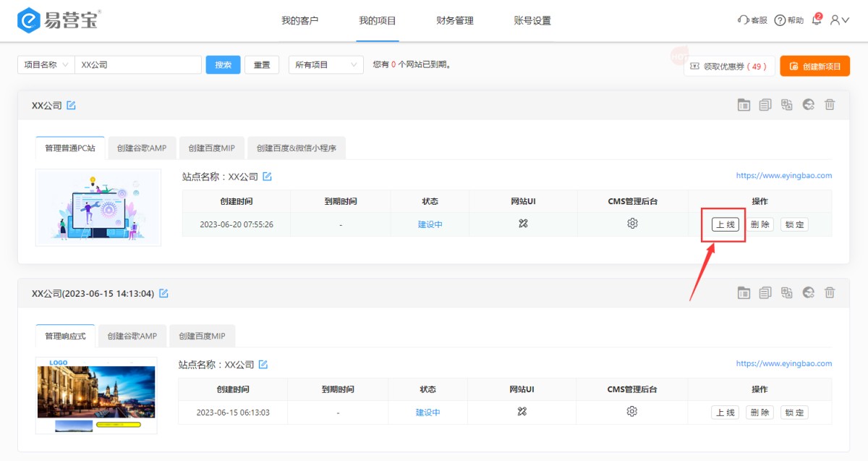Expand the 项目名称 search type dropdown
Image resolution: width=868 pixels, height=461 pixels.
(x=46, y=65)
